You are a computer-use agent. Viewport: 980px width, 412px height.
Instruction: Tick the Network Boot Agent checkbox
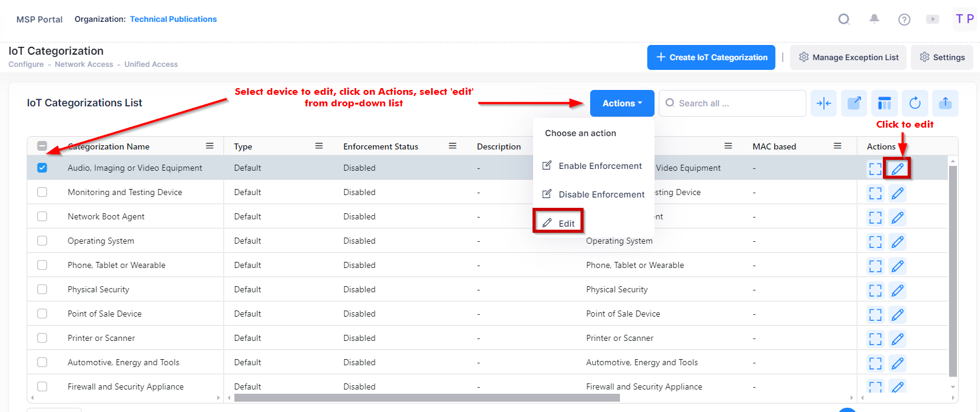tap(42, 216)
